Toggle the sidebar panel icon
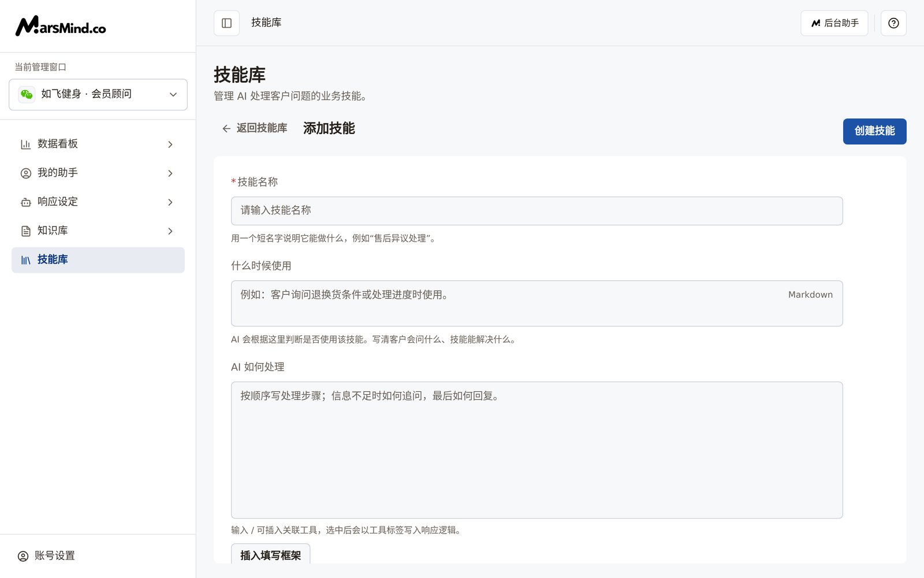 pos(226,23)
